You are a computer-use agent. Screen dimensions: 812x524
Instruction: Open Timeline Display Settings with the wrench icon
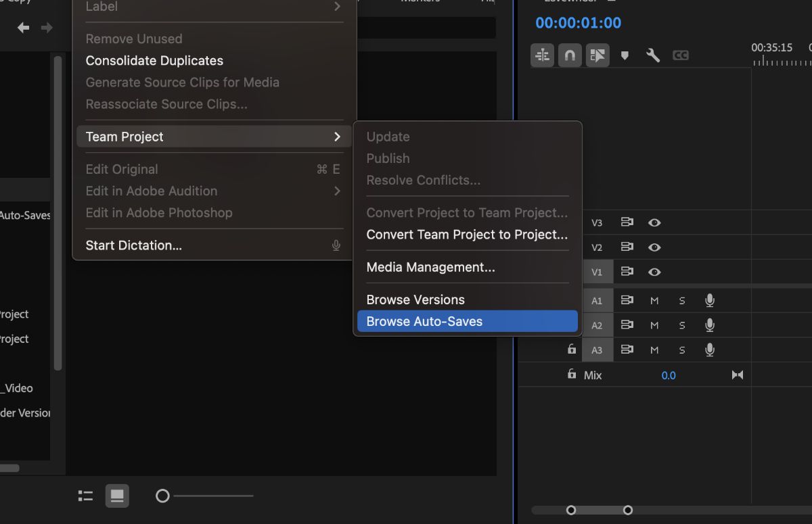click(652, 55)
